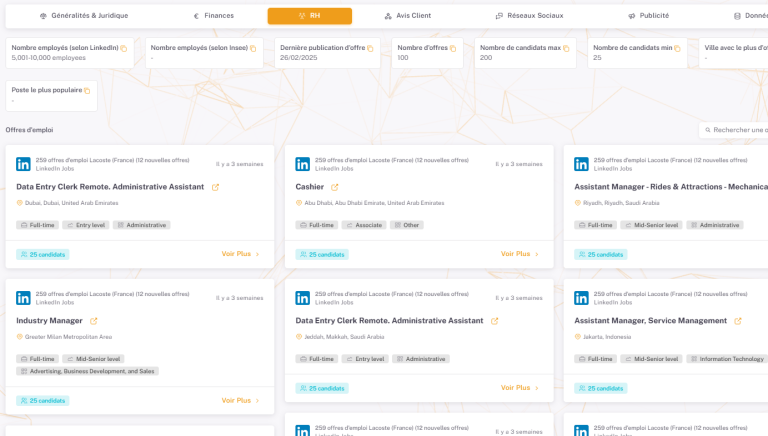Viewport: 768px width, 436px height.
Task: Go to the Réseaux Sociaux tab
Action: tap(529, 16)
